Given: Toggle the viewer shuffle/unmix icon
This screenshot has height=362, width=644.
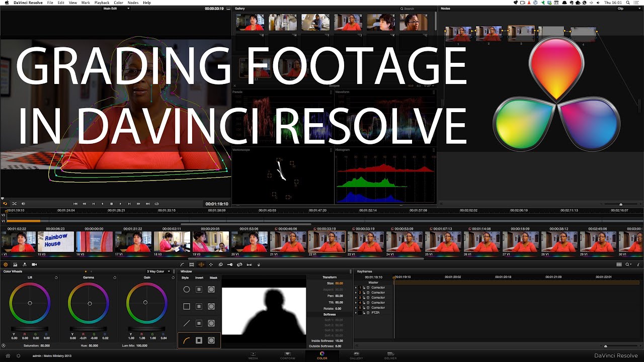Looking at the screenshot, I should [14, 204].
